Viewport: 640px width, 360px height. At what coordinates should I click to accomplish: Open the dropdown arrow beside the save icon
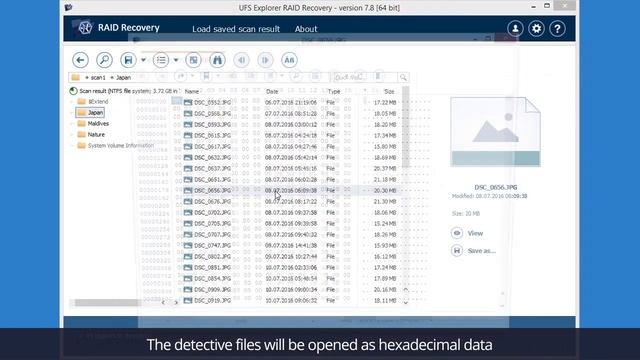(143, 60)
